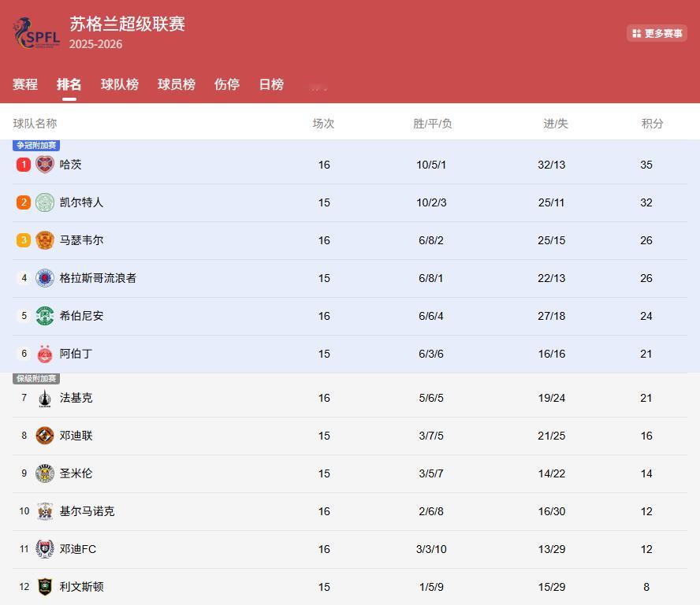This screenshot has width=700, height=605.
Task: Click the 圣米伦 team crest
Action: (x=45, y=473)
